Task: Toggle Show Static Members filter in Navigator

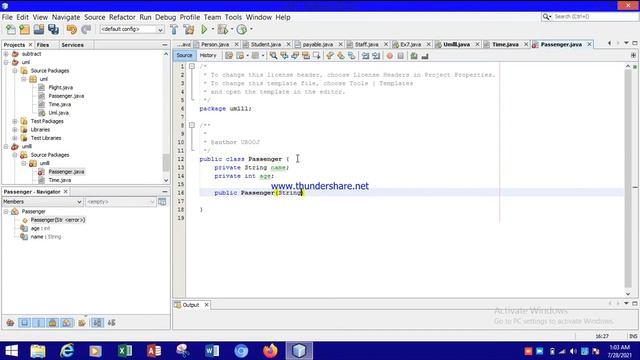Action: 38,323
